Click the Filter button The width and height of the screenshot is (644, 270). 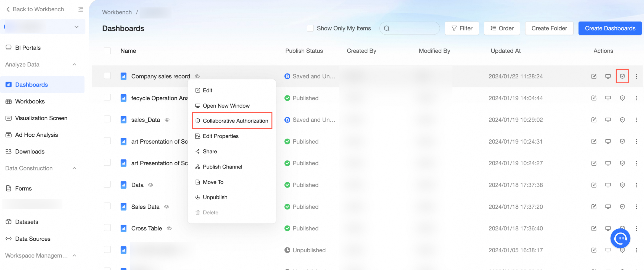point(462,28)
